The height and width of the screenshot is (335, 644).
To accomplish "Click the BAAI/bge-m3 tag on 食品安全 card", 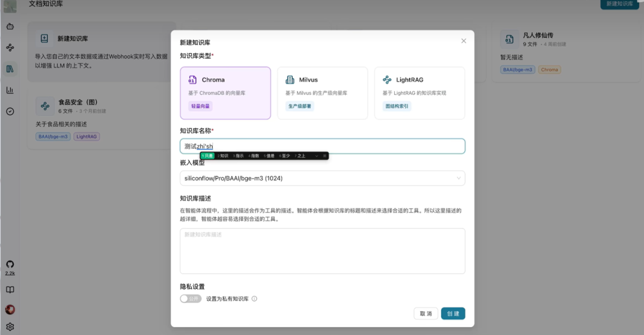I will [x=53, y=137].
